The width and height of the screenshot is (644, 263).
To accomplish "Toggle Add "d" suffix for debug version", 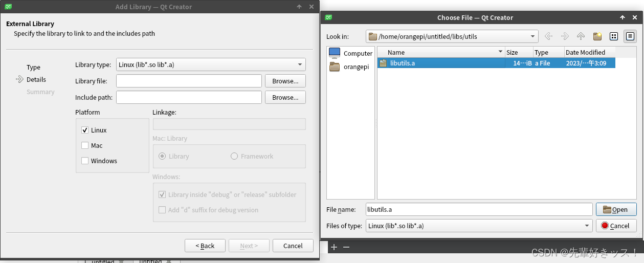I will pos(162,210).
